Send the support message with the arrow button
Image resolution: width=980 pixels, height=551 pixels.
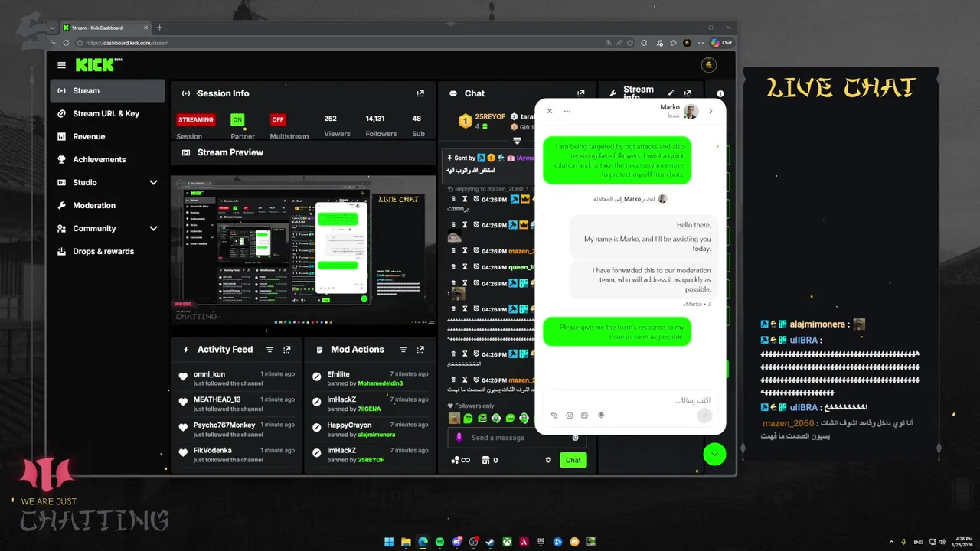704,416
